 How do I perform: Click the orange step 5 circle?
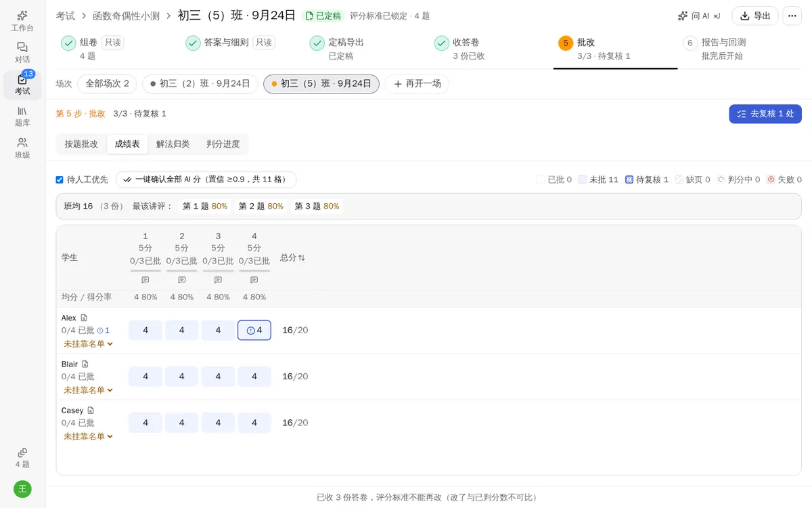[x=566, y=43]
